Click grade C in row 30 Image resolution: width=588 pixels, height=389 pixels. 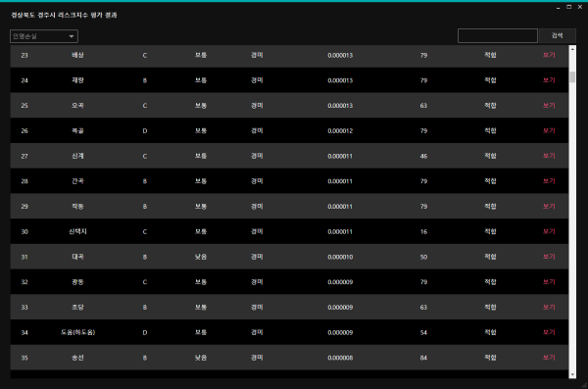[x=145, y=232]
